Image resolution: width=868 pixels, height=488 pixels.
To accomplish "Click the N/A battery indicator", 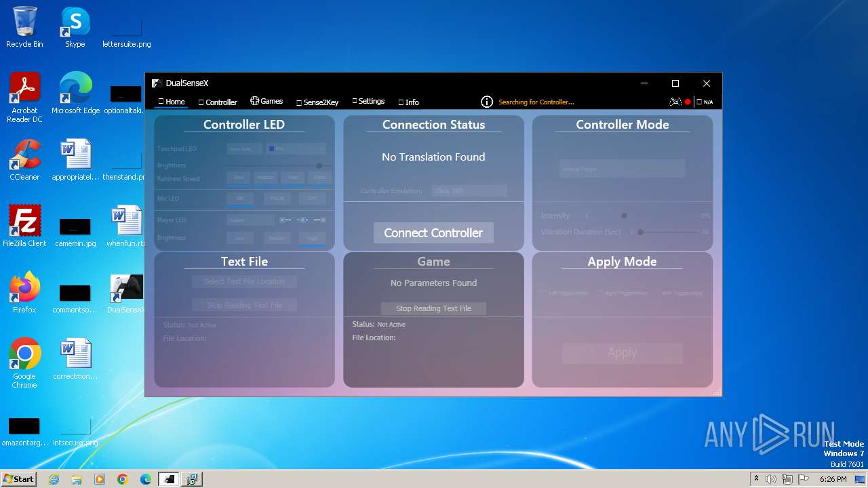I will 705,102.
